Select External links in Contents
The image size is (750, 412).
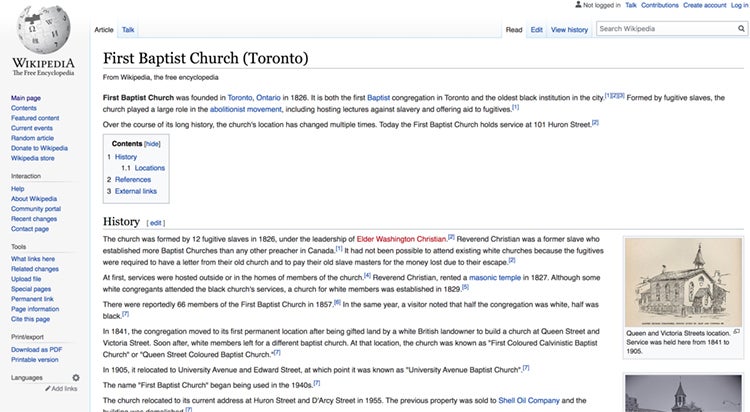click(135, 191)
